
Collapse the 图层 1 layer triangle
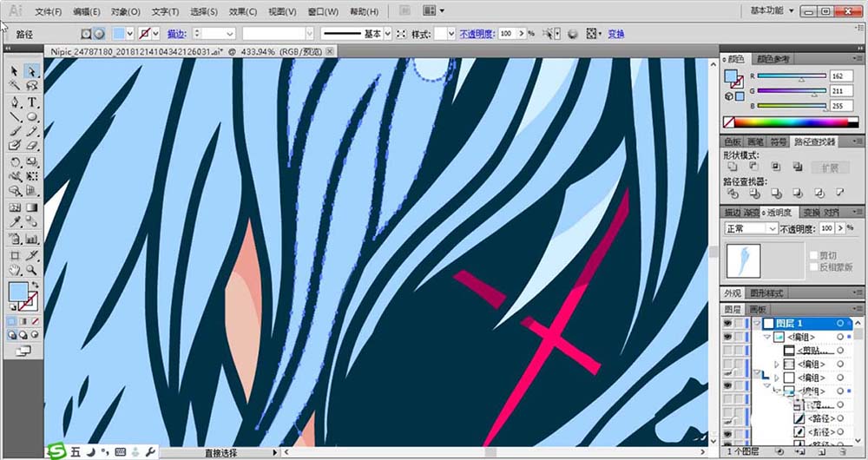pos(757,323)
